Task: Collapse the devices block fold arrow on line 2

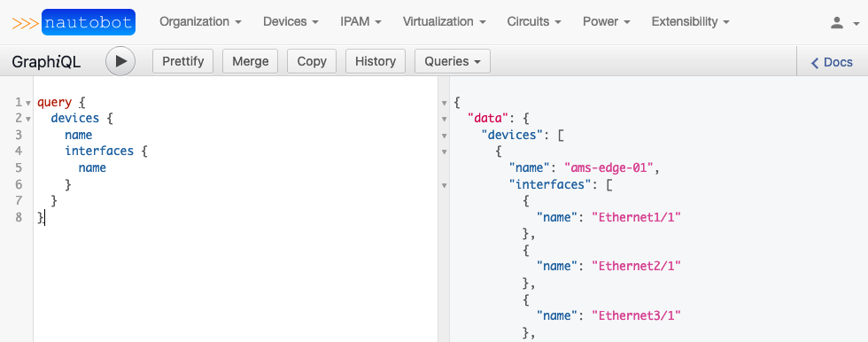Action: pos(28,119)
